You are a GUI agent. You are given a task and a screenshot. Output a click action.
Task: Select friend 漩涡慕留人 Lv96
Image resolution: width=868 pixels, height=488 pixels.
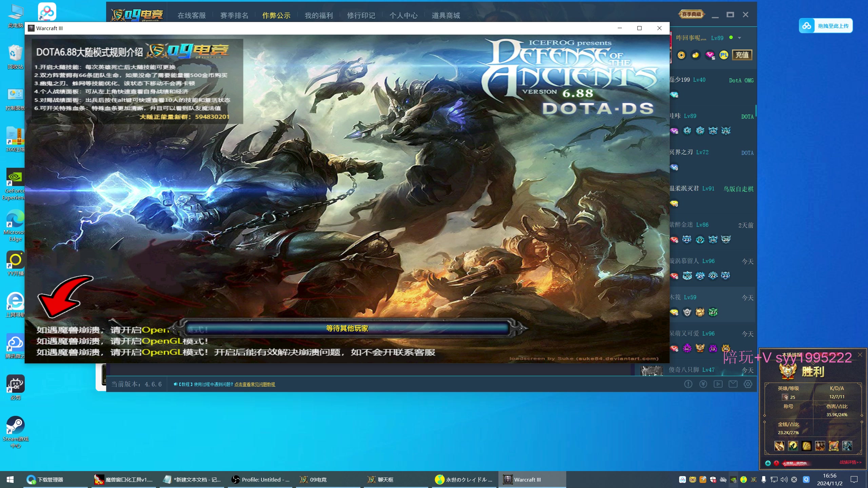point(712,268)
